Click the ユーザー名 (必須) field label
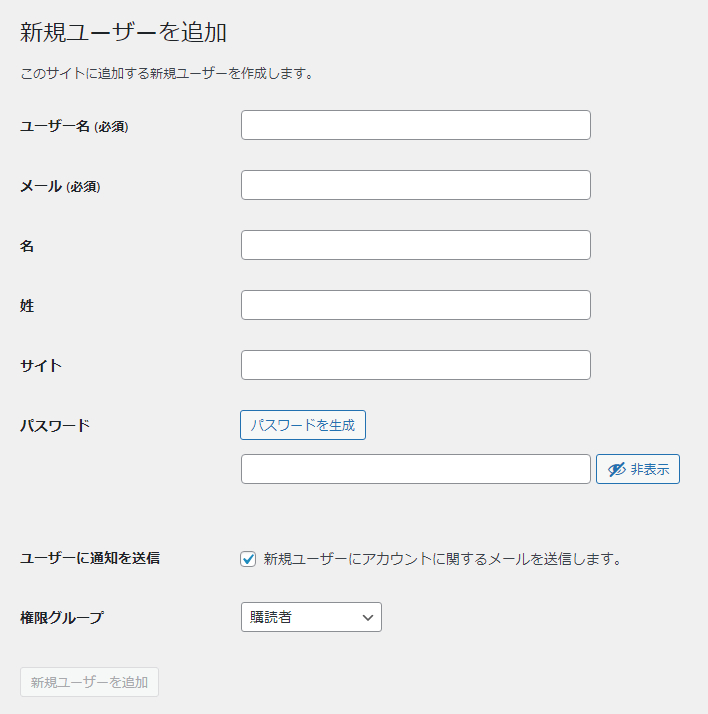The height and width of the screenshot is (714, 708). coord(74,126)
